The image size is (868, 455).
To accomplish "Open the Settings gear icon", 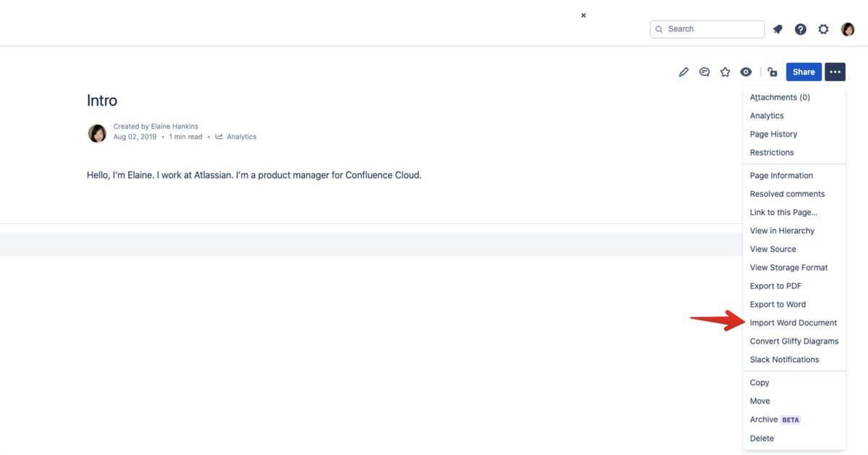I will tap(823, 29).
